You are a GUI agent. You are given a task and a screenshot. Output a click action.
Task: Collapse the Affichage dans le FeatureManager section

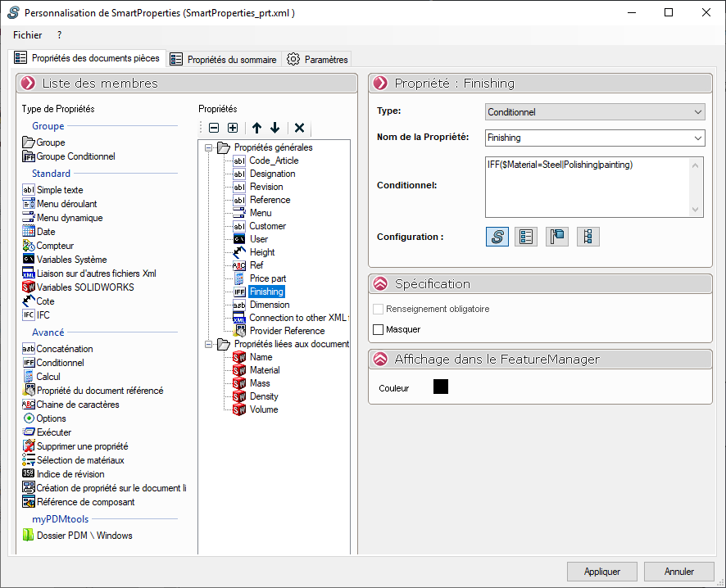[380, 359]
